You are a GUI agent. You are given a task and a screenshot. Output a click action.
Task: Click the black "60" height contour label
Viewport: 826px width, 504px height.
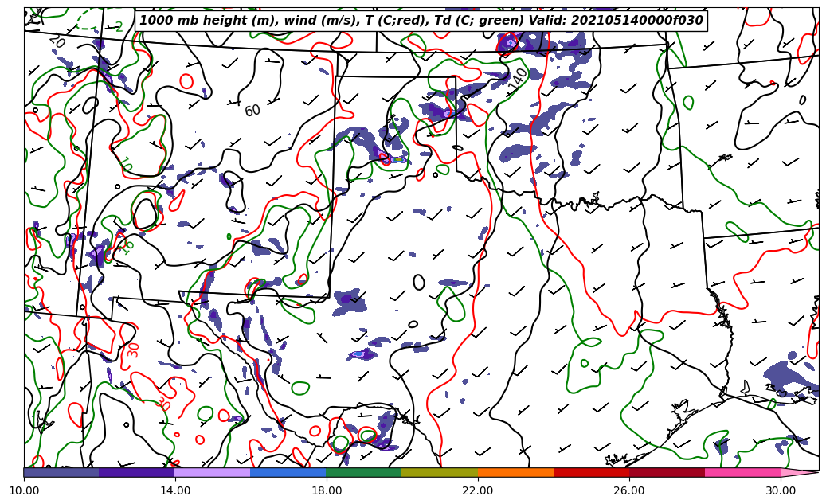click(x=252, y=111)
